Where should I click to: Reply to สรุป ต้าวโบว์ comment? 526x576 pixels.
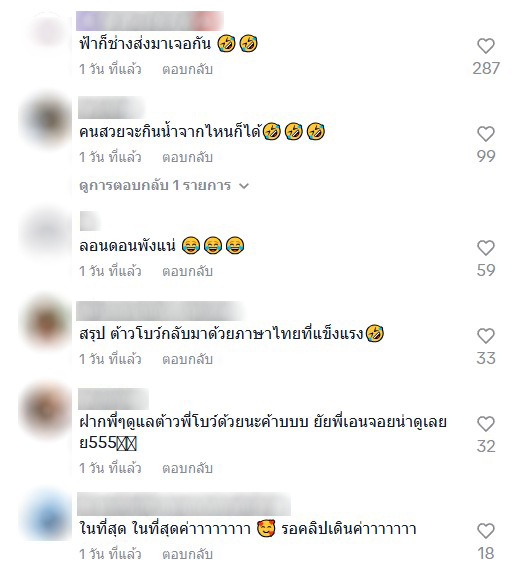click(x=187, y=359)
